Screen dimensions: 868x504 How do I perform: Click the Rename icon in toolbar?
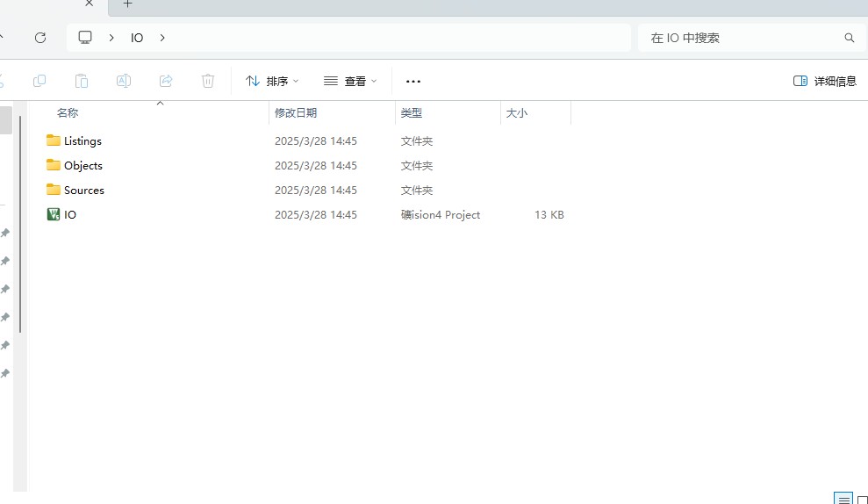(x=124, y=81)
